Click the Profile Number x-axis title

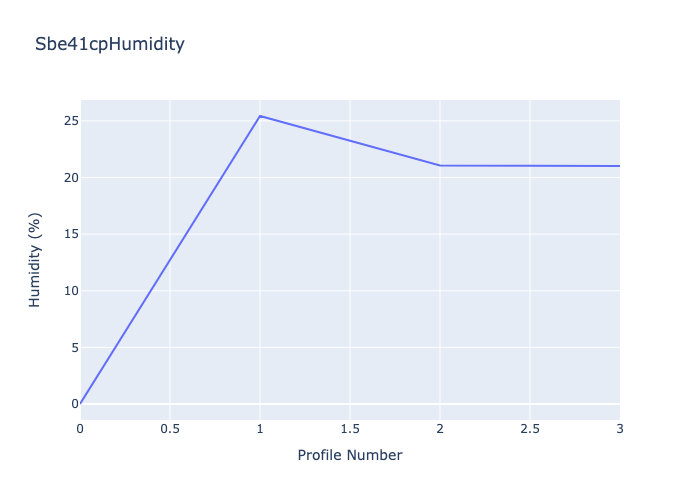tap(350, 455)
